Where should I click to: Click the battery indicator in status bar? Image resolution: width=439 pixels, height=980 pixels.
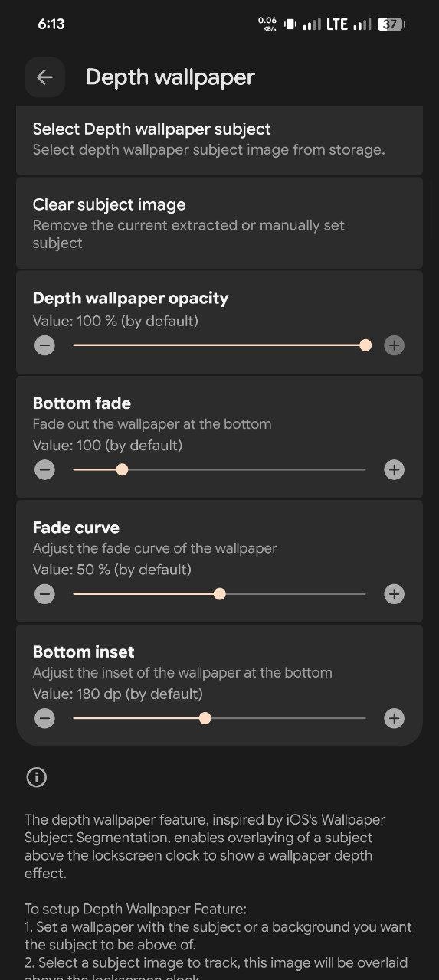[x=391, y=24]
